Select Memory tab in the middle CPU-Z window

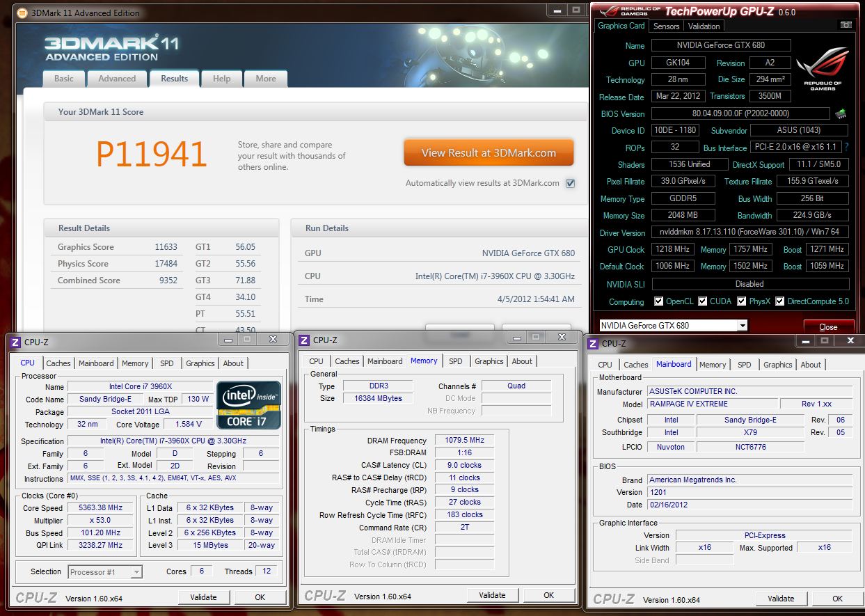pos(424,361)
